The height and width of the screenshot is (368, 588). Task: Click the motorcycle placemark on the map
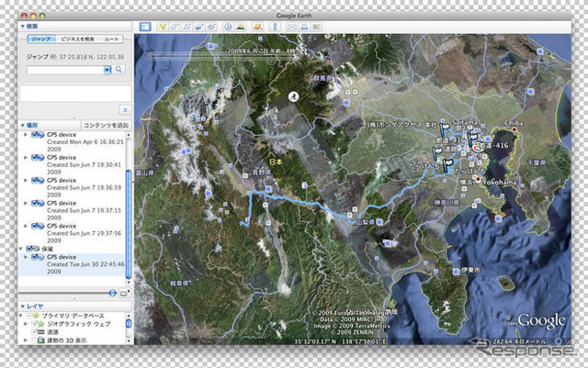294,97
